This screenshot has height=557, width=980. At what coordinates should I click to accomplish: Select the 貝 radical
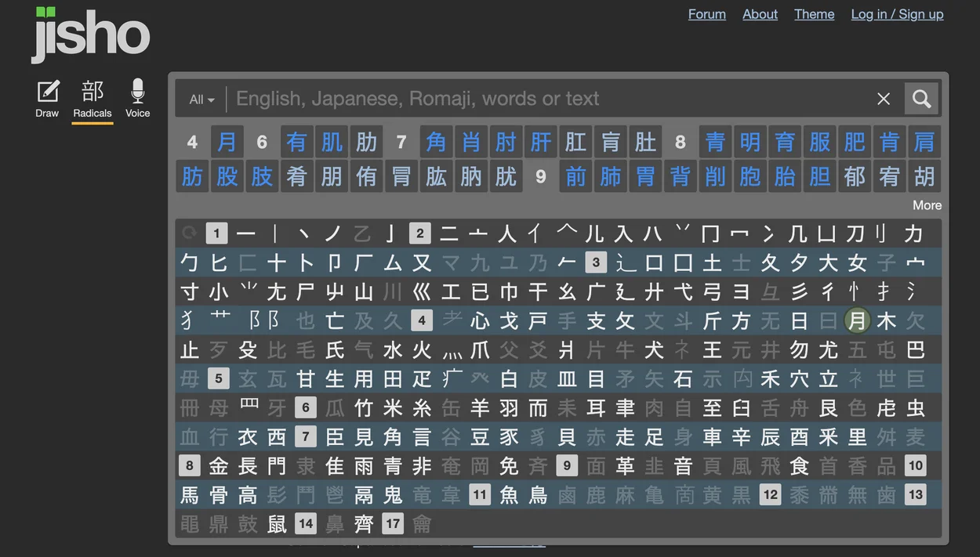pyautogui.click(x=567, y=436)
